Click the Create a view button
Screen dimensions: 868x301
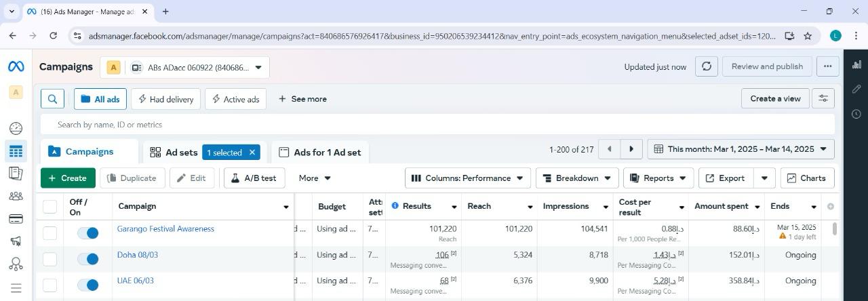pos(775,98)
